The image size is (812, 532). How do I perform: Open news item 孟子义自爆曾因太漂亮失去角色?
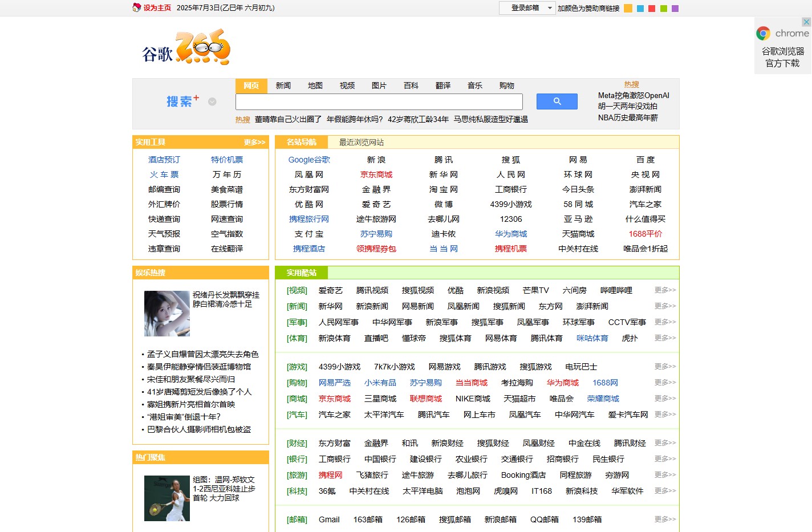[x=203, y=354]
